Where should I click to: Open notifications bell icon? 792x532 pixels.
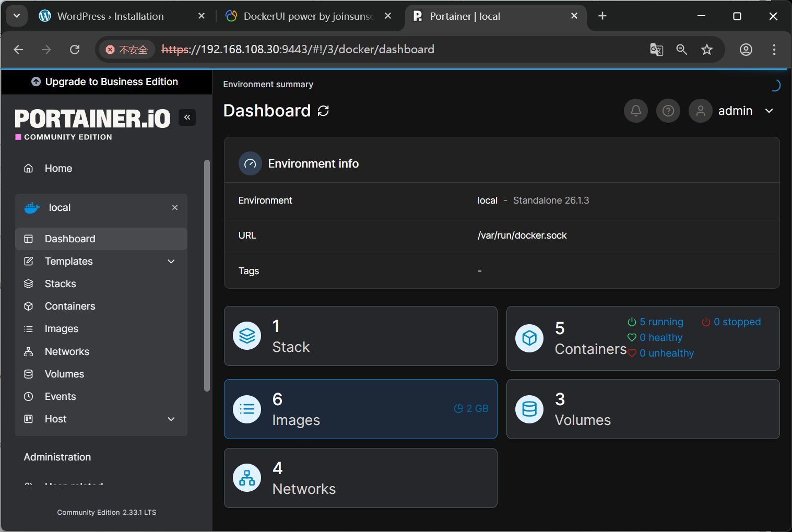(636, 111)
